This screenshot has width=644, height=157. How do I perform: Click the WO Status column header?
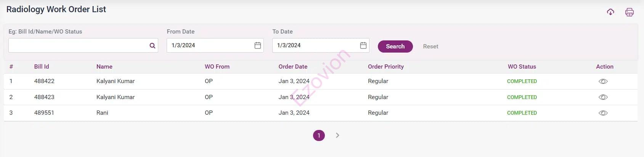522,67
